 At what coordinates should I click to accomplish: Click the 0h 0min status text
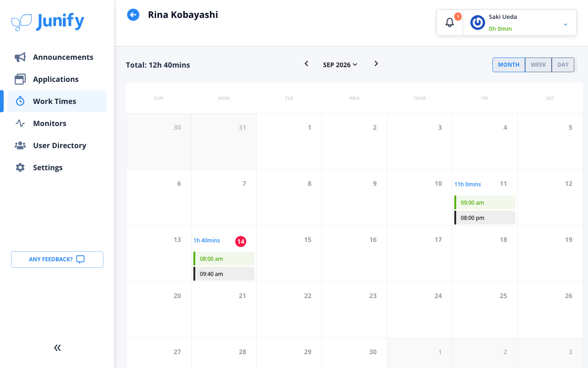tap(500, 29)
